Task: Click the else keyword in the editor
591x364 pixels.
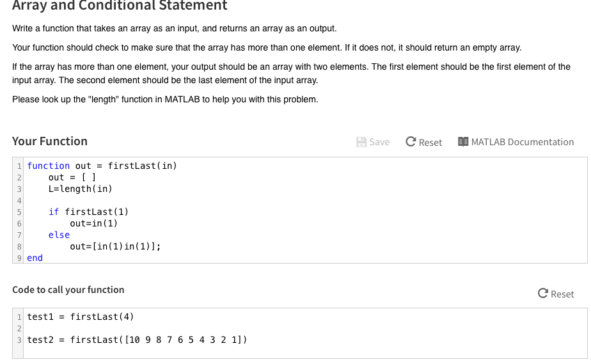Action: [59, 235]
